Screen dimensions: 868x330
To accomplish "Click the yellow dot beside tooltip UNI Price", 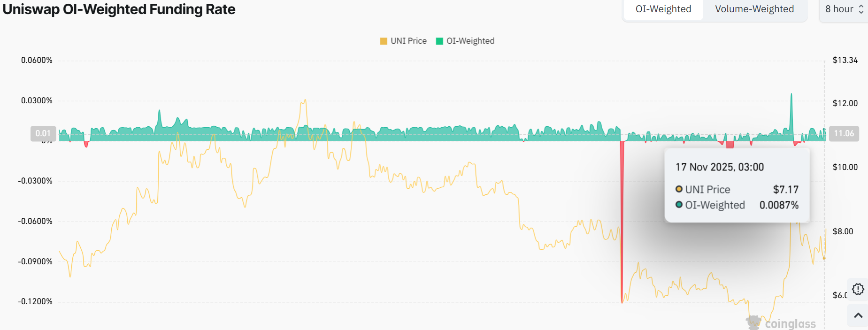I will point(679,189).
